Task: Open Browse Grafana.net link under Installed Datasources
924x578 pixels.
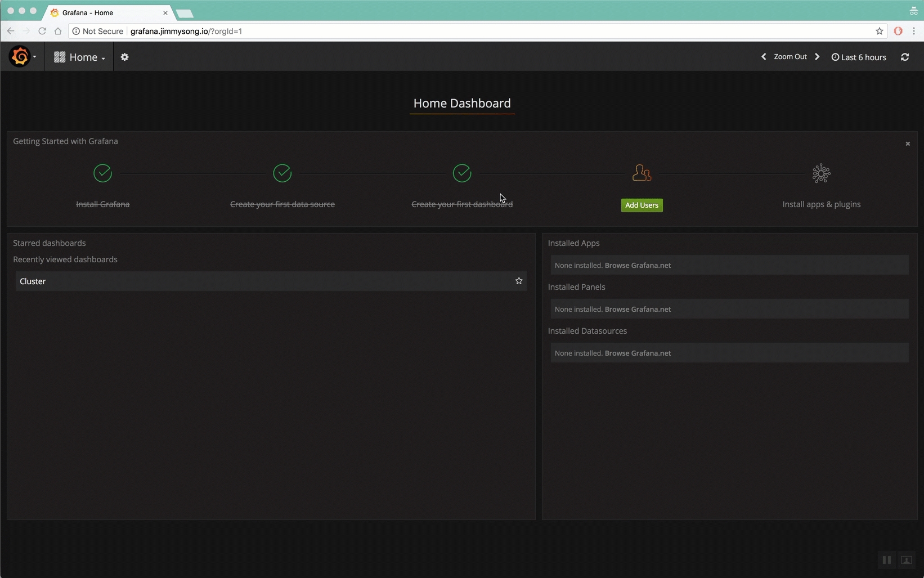Action: click(638, 353)
